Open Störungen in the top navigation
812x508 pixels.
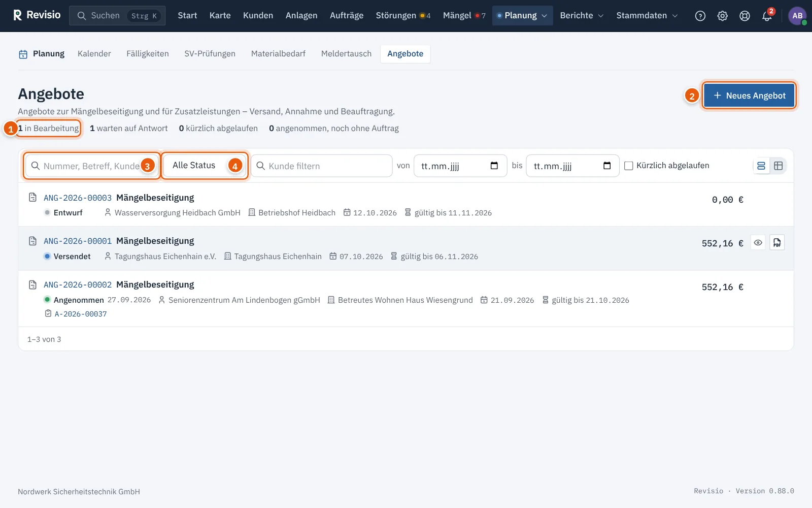click(403, 16)
